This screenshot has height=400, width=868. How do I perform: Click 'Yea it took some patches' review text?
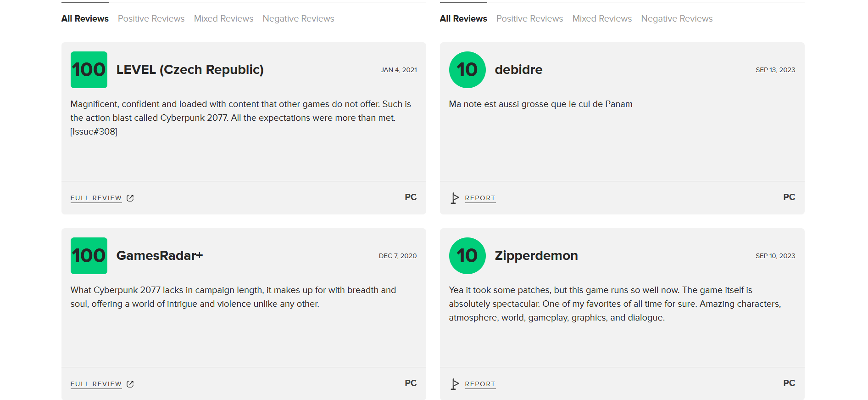615,304
